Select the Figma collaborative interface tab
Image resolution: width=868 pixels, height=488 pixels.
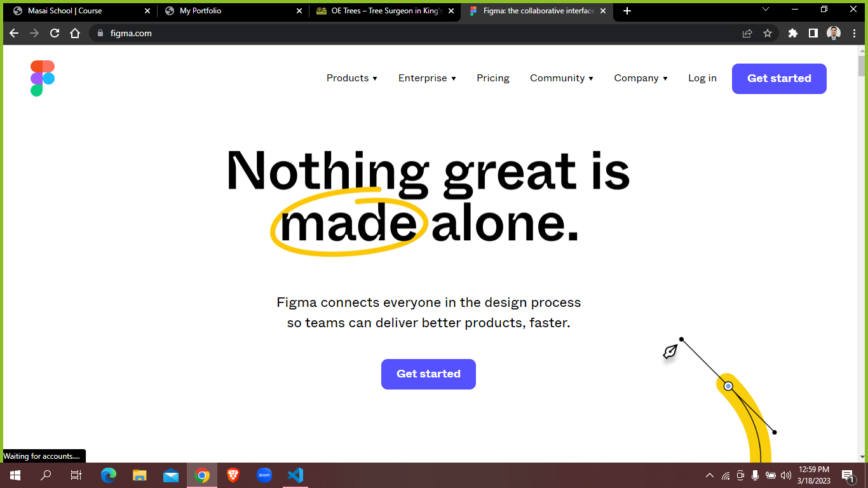pyautogui.click(x=538, y=11)
